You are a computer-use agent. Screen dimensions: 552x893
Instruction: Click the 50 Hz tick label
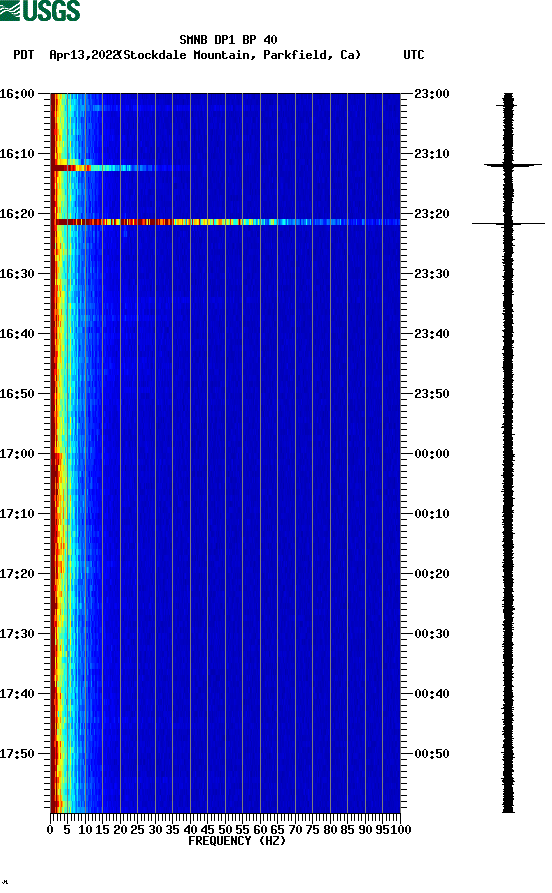tap(225, 830)
